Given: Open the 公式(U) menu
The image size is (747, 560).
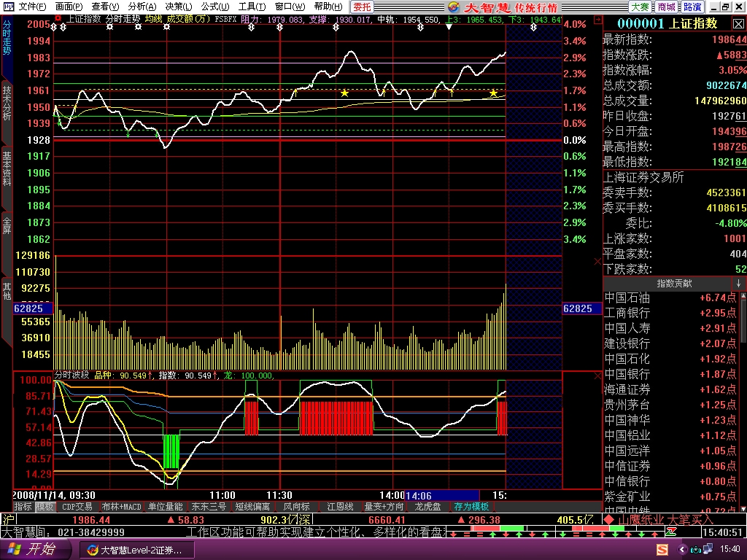Looking at the screenshot, I should point(215,7).
